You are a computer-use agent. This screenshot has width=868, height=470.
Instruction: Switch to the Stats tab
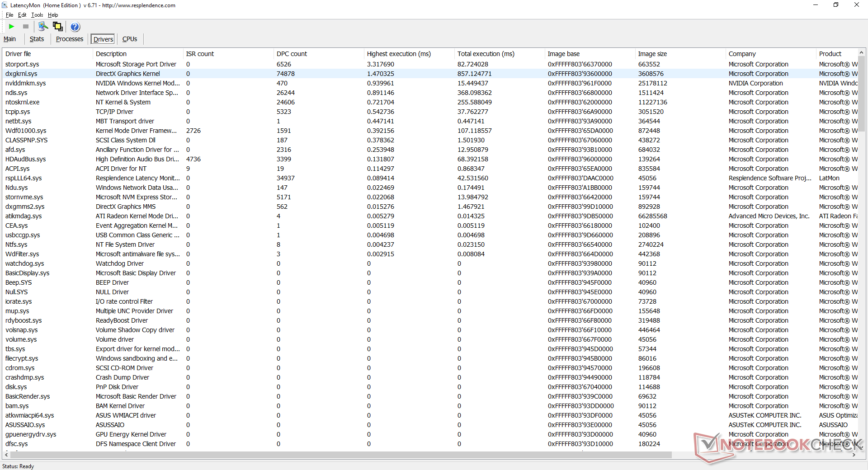[x=37, y=39]
